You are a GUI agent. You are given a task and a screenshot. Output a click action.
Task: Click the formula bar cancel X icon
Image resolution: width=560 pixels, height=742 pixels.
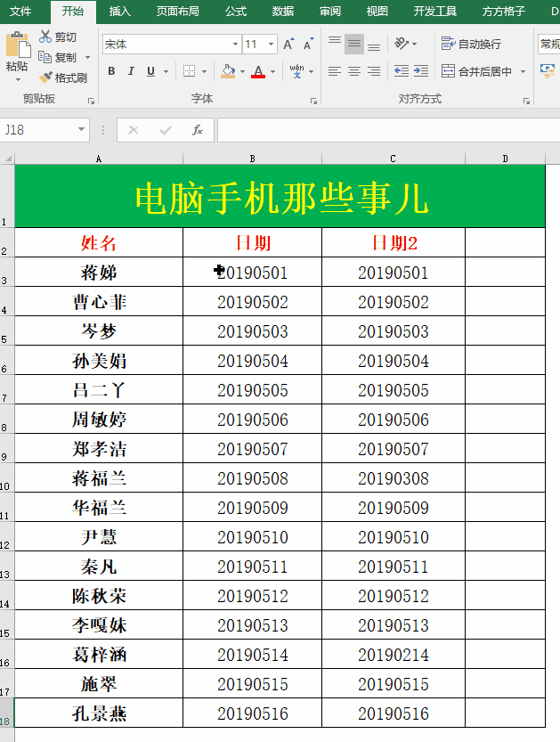coord(134,130)
